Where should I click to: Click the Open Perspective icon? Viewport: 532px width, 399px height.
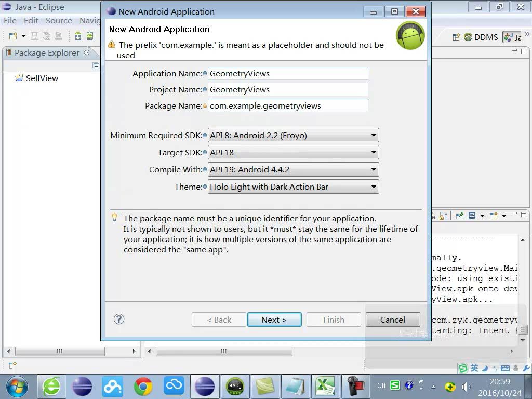[x=456, y=37]
